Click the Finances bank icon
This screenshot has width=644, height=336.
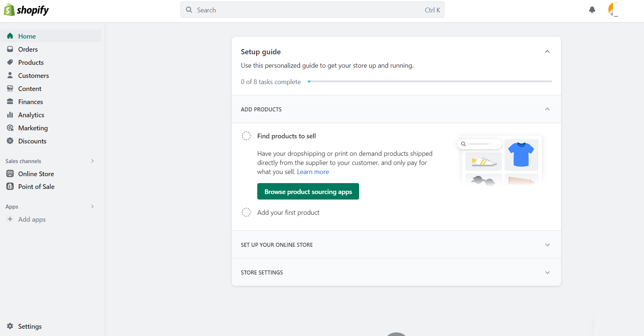click(x=10, y=101)
